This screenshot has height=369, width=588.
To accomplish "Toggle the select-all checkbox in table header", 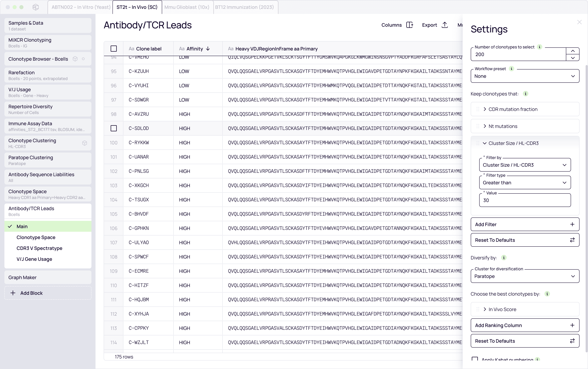I will click(114, 49).
